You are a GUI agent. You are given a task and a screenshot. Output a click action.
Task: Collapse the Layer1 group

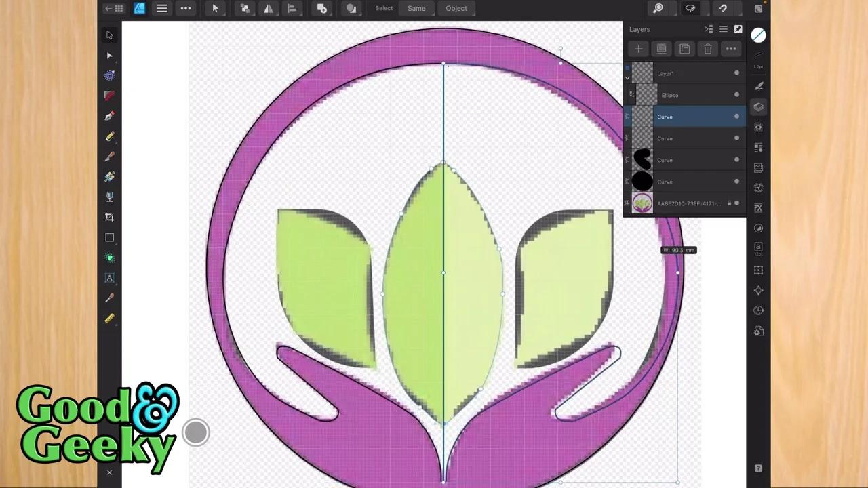coord(627,77)
